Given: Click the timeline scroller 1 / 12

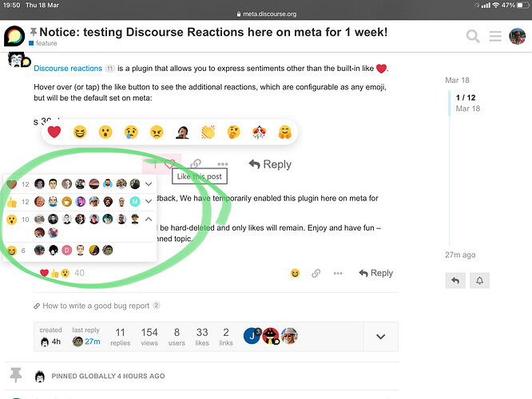Looking at the screenshot, I should pos(466,97).
